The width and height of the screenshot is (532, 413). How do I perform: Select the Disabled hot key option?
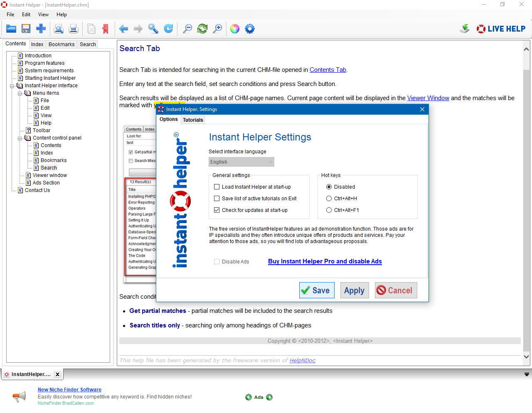[329, 187]
